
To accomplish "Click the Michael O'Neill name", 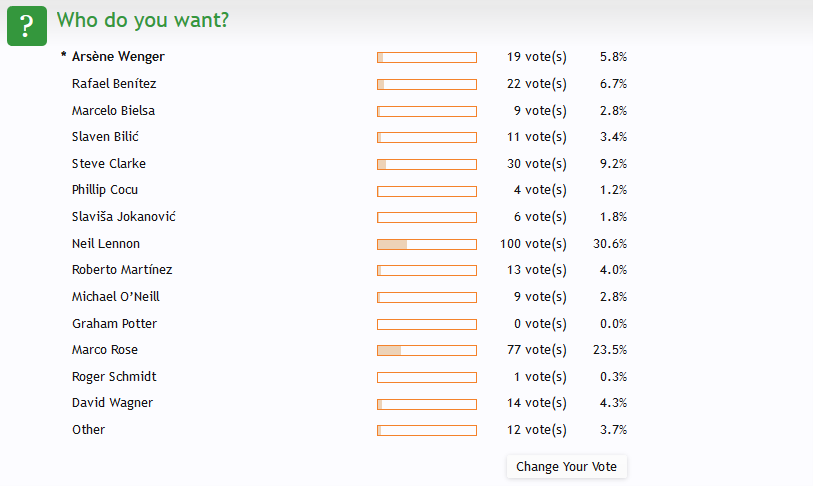I will 116,297.
